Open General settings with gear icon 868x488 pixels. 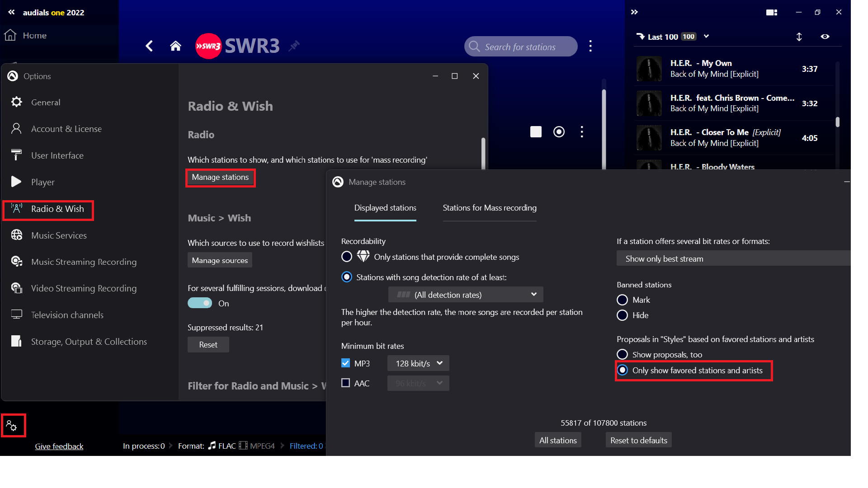click(x=16, y=102)
